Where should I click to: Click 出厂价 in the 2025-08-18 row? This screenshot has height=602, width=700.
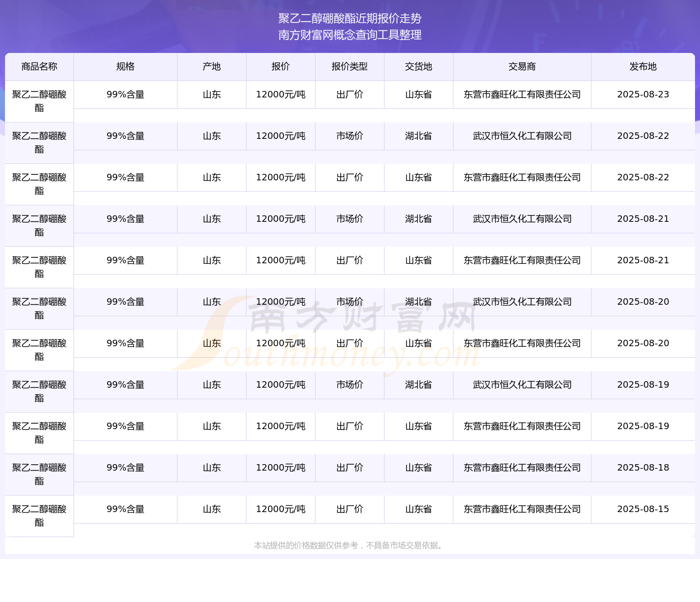tap(349, 468)
